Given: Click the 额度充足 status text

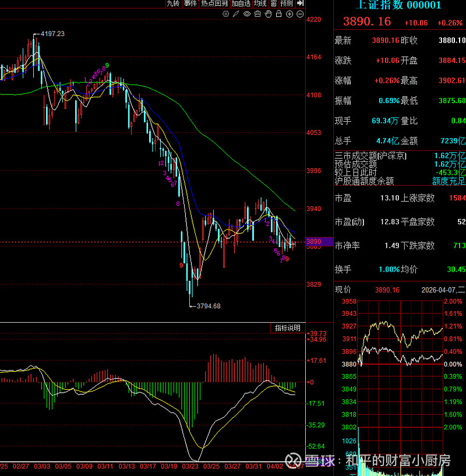Looking at the screenshot, I should point(449,181).
